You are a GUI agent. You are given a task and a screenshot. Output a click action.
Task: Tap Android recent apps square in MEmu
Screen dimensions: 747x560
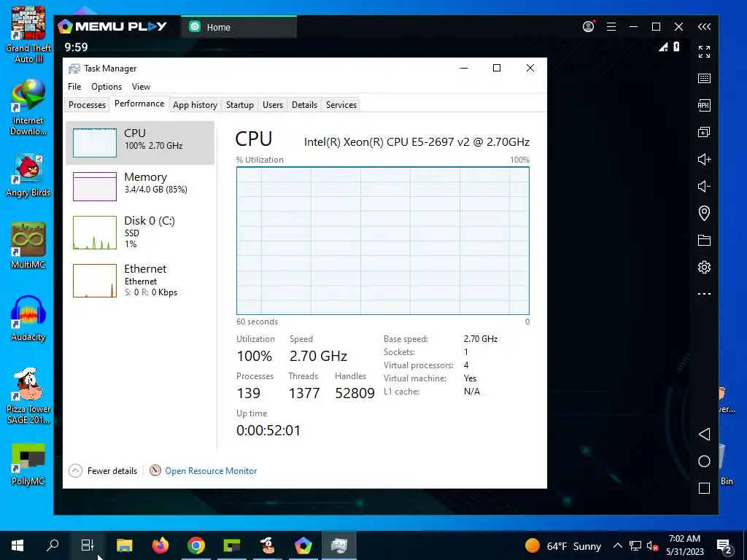click(704, 488)
